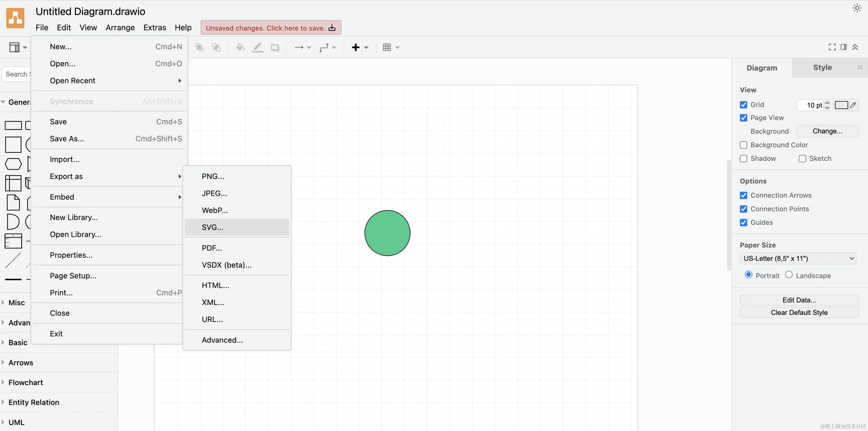Open the Waypoints dropdown arrow
This screenshot has height=431, width=868.
(334, 48)
